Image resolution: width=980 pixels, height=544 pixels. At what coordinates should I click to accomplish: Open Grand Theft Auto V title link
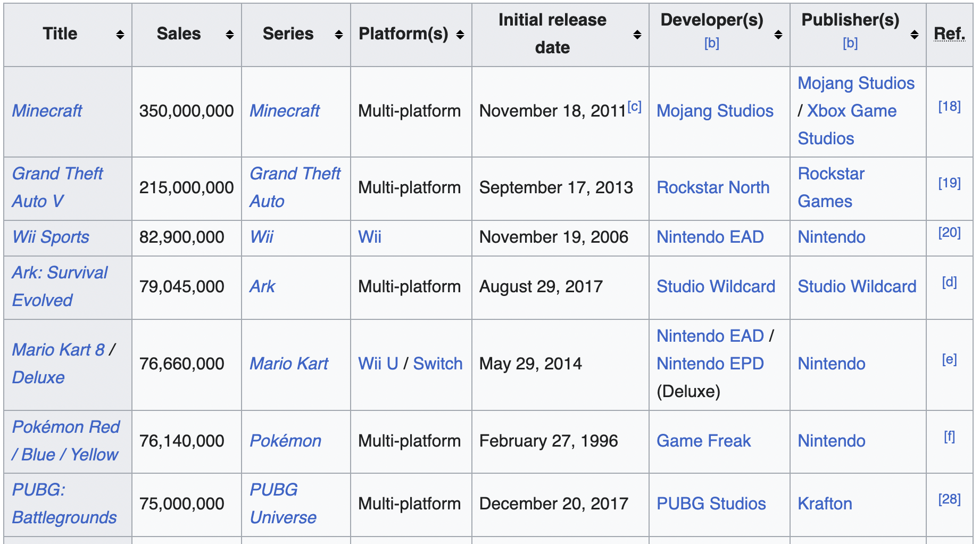(x=57, y=187)
